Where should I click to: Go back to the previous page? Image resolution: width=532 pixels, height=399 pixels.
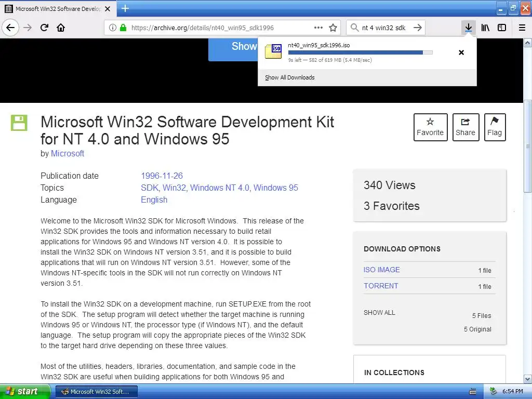[10, 28]
